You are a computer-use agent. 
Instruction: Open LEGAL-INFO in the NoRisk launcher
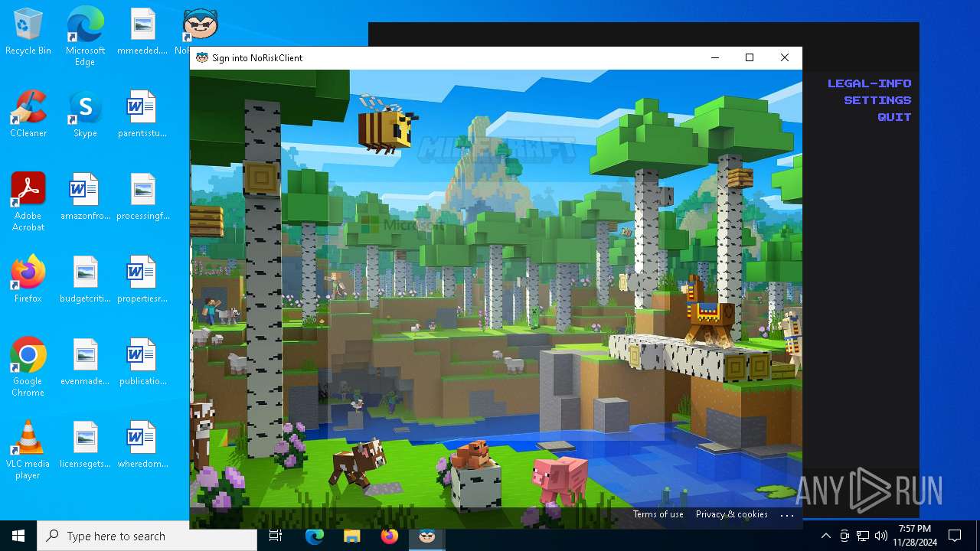tap(869, 83)
